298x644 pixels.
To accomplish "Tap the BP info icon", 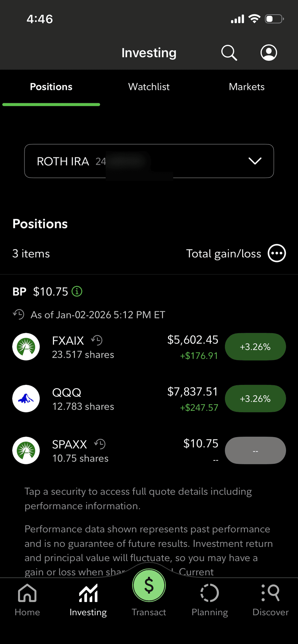I will pos(77,291).
